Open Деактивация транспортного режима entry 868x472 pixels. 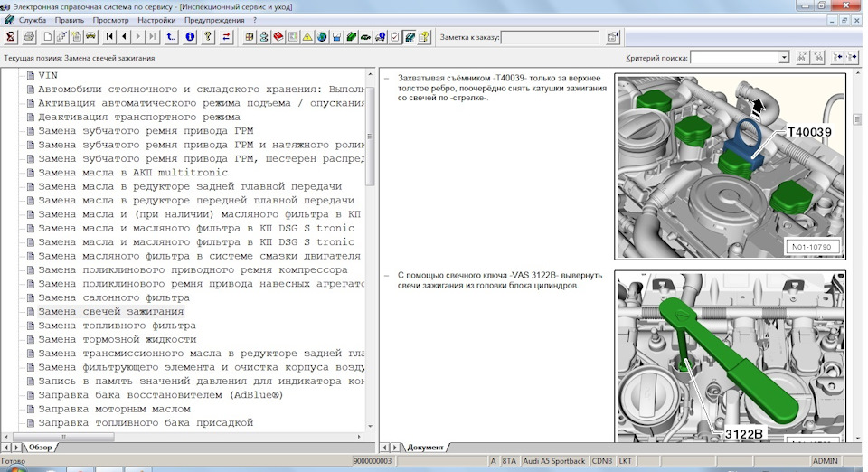click(139, 117)
